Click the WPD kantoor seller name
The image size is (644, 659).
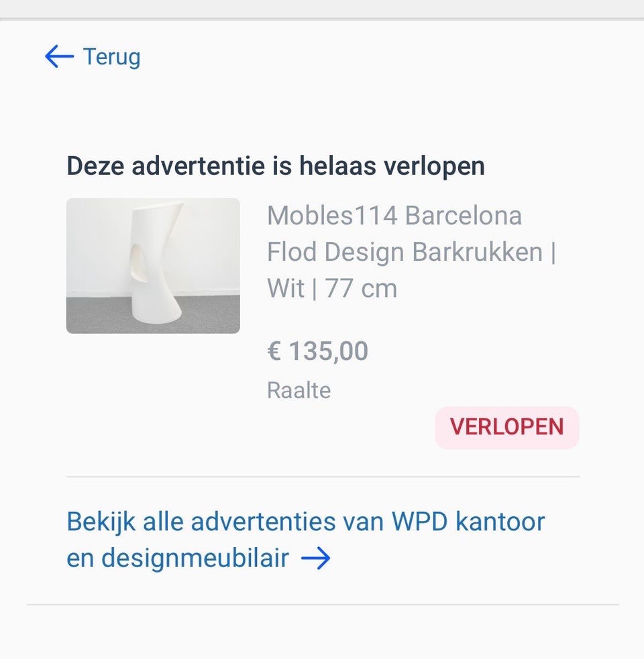(468, 522)
